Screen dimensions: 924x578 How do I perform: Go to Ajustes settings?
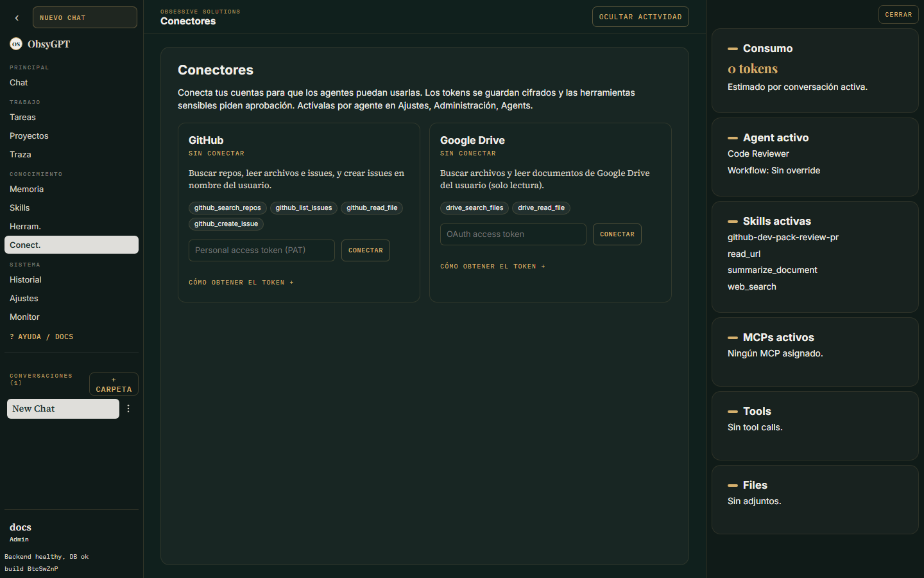[71, 298]
